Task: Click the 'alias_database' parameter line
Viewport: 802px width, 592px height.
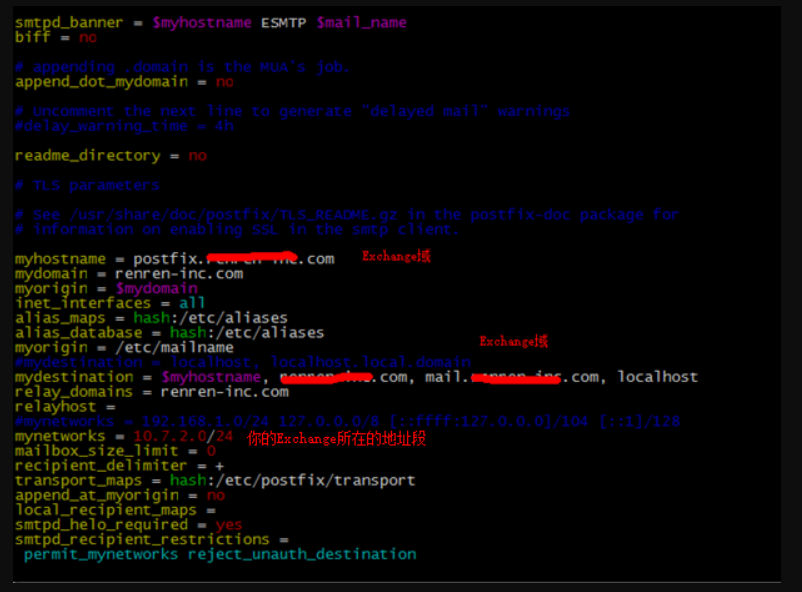Action: tap(169, 333)
